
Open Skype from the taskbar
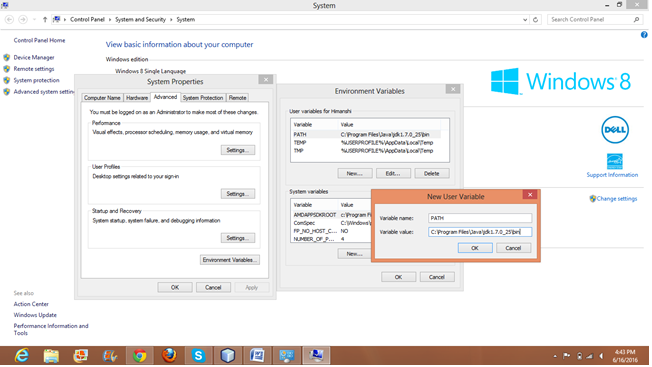tap(198, 356)
